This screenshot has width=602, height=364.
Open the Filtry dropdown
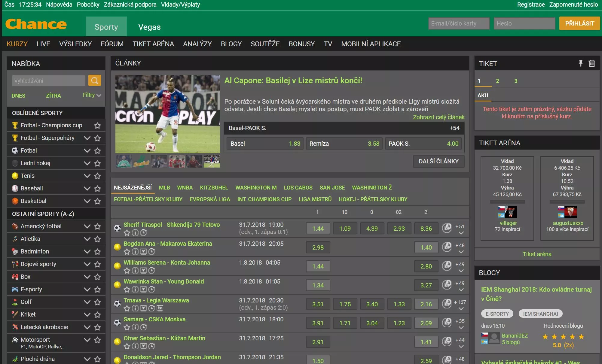92,95
